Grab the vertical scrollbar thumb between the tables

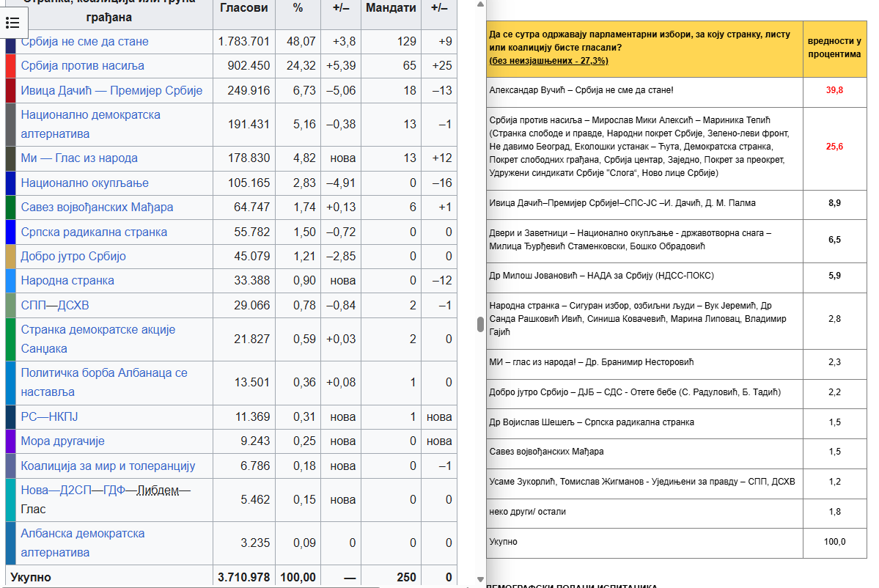480,325
